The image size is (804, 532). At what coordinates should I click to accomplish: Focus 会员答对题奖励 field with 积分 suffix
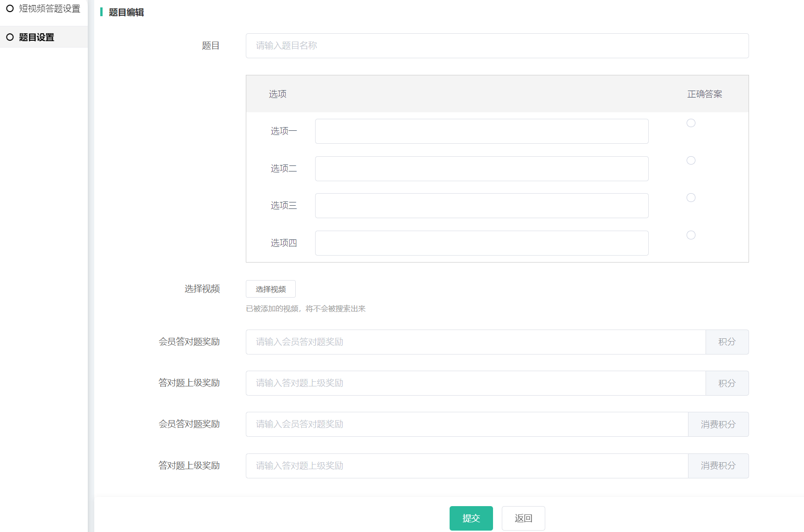coord(475,342)
